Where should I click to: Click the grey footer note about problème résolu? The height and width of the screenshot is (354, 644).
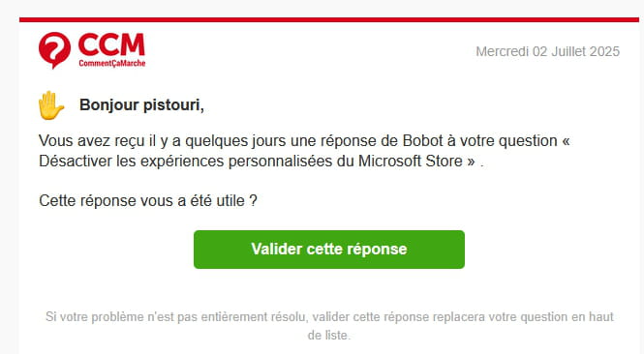(x=329, y=326)
